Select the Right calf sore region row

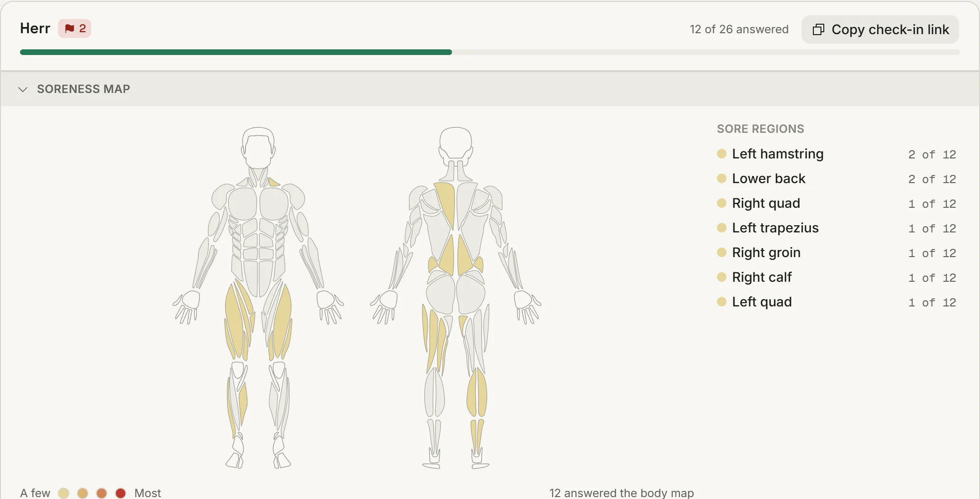pyautogui.click(x=836, y=277)
